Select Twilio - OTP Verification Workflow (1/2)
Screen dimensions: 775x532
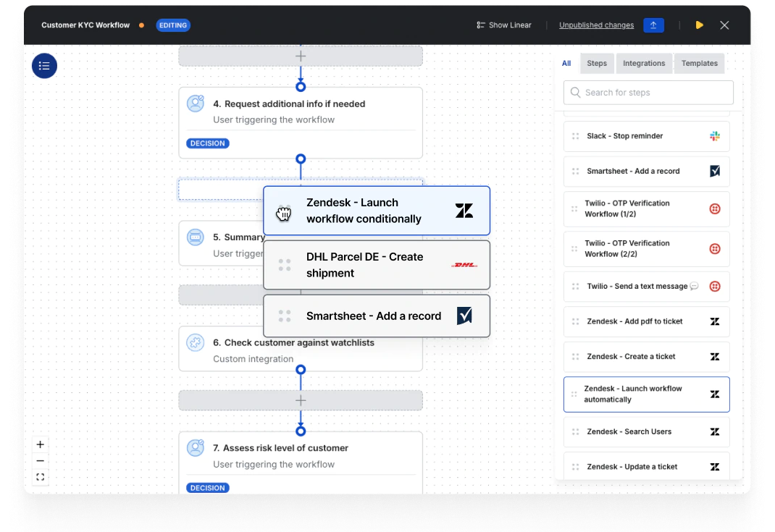(x=646, y=209)
